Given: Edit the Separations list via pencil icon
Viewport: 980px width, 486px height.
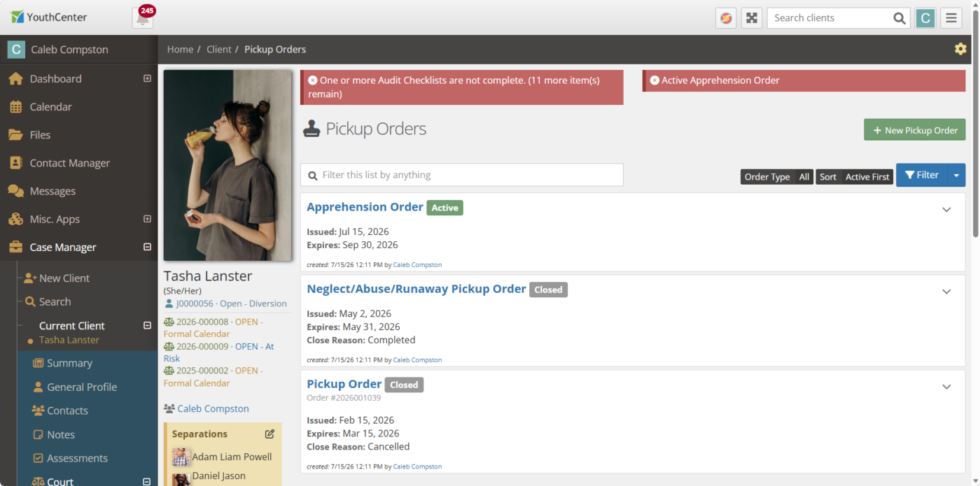Looking at the screenshot, I should point(269,434).
